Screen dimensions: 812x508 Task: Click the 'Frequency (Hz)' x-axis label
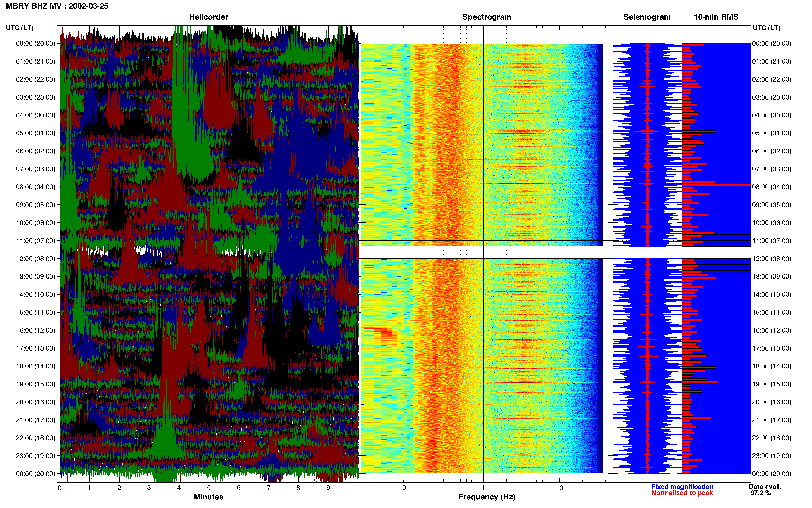[x=487, y=497]
